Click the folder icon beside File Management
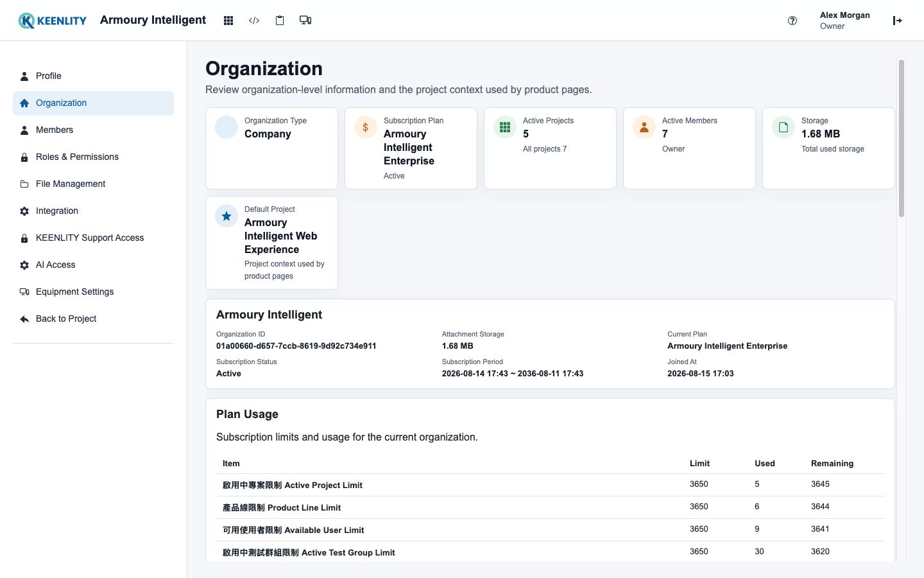Screen dimensions: 924x578 24,184
